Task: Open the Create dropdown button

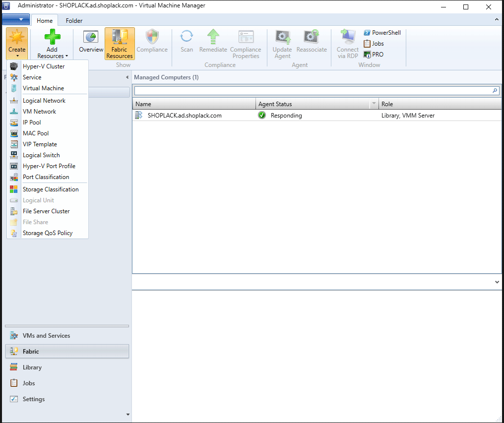Action: tap(17, 44)
